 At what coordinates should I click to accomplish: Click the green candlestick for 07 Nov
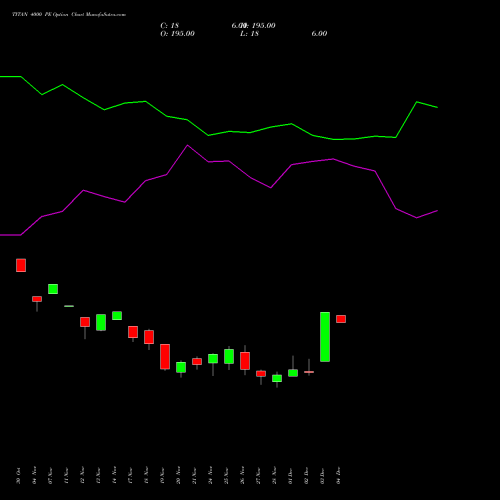(x=53, y=289)
